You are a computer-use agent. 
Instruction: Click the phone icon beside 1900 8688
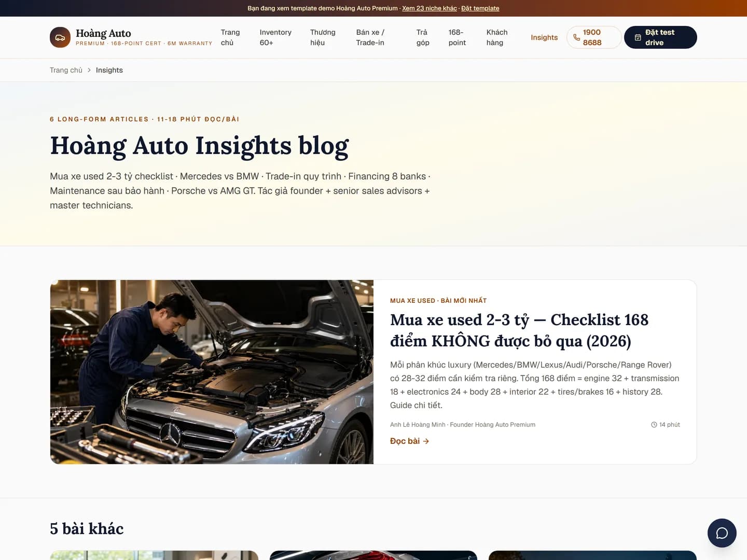(x=576, y=37)
